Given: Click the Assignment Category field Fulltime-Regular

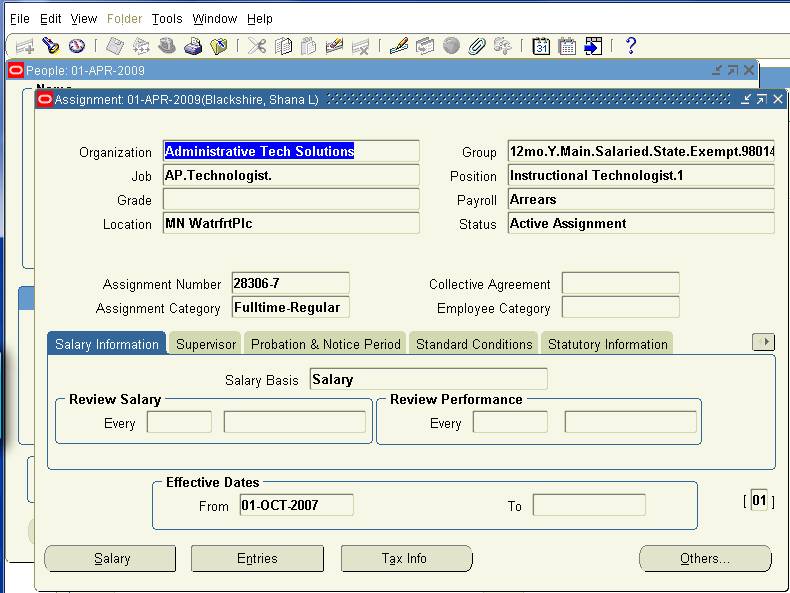Looking at the screenshot, I should [x=290, y=307].
